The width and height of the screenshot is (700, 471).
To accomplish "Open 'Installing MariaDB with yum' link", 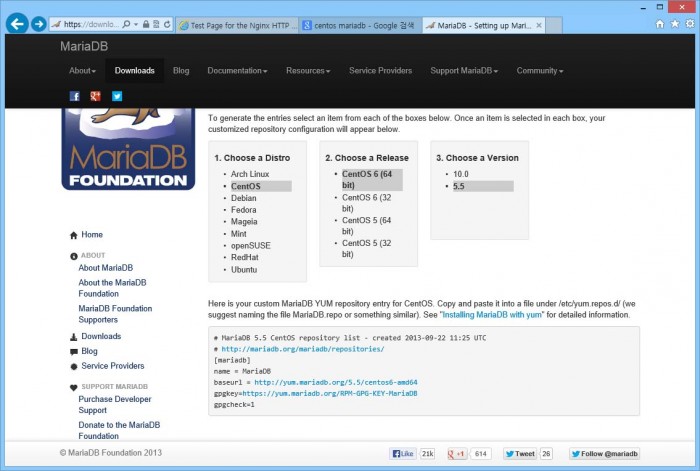I will (492, 315).
